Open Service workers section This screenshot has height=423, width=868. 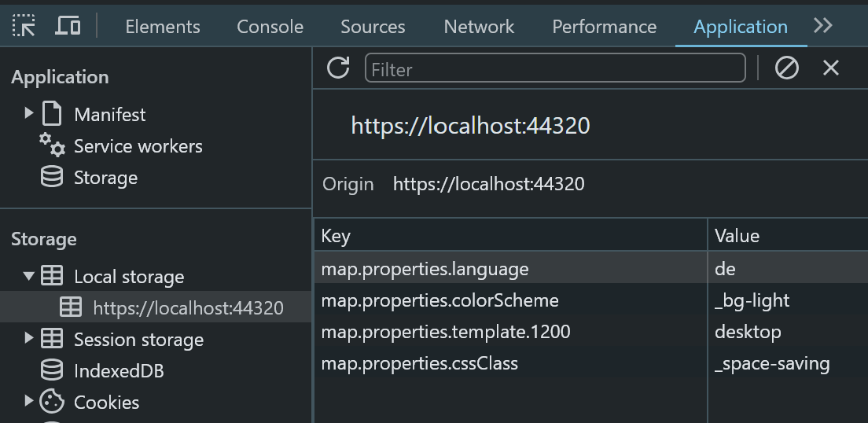138,146
